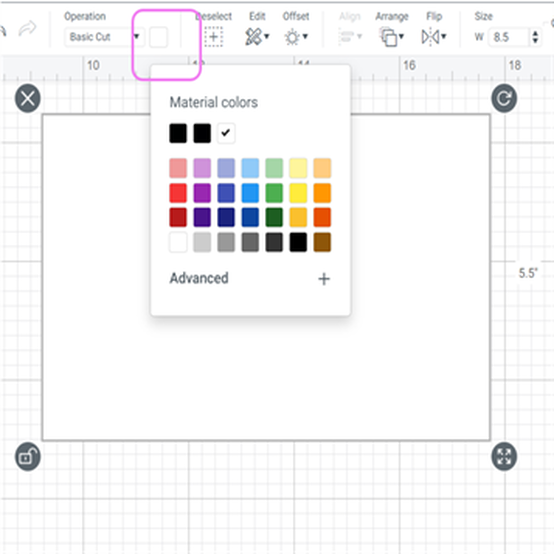Select the medium grey swatch
The height and width of the screenshot is (554, 554).
click(226, 242)
